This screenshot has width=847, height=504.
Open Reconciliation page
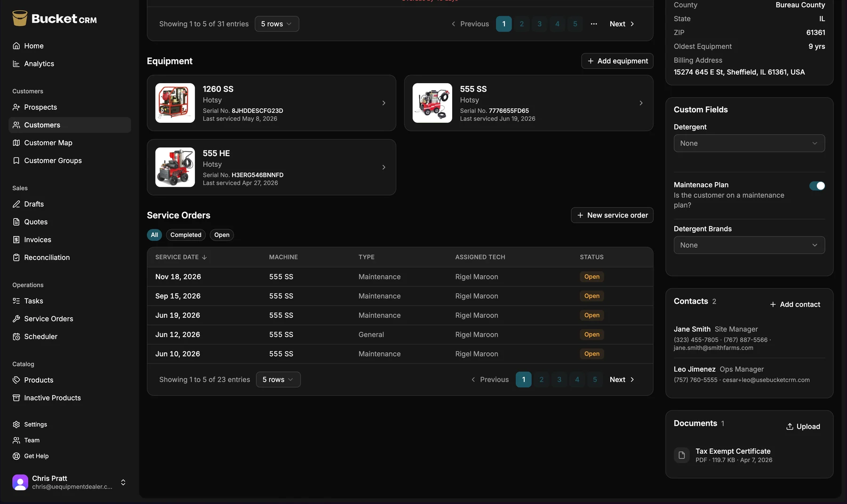click(x=70, y=258)
